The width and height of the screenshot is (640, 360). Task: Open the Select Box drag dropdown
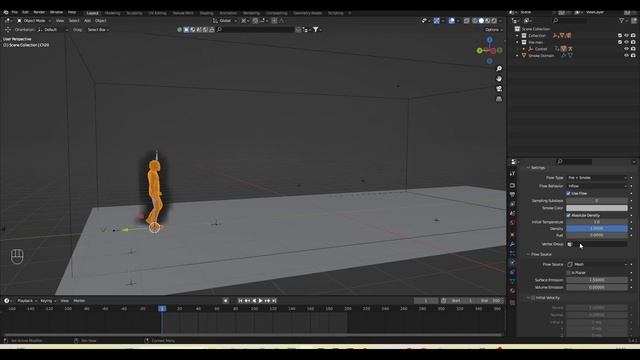(98, 30)
